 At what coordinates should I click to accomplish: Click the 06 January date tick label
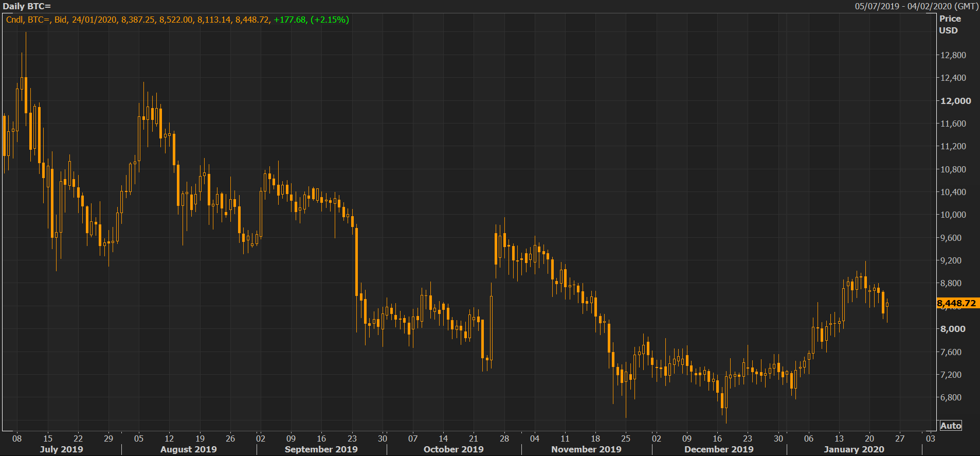click(x=809, y=439)
